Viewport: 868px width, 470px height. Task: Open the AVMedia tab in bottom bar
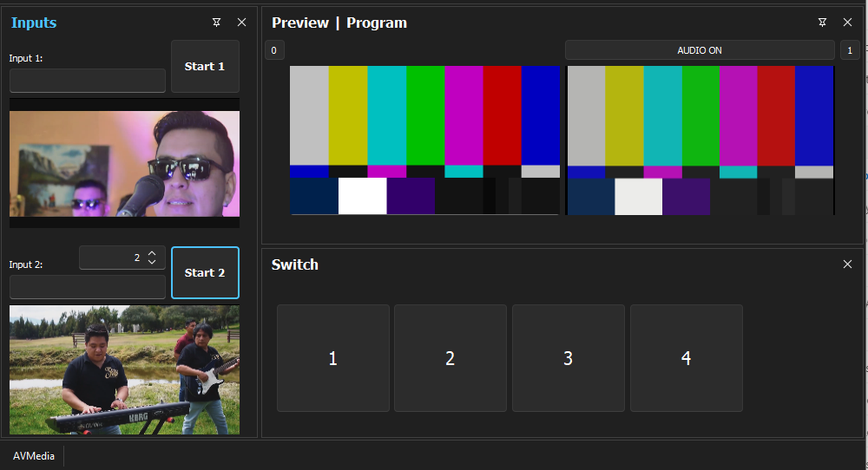(x=34, y=456)
